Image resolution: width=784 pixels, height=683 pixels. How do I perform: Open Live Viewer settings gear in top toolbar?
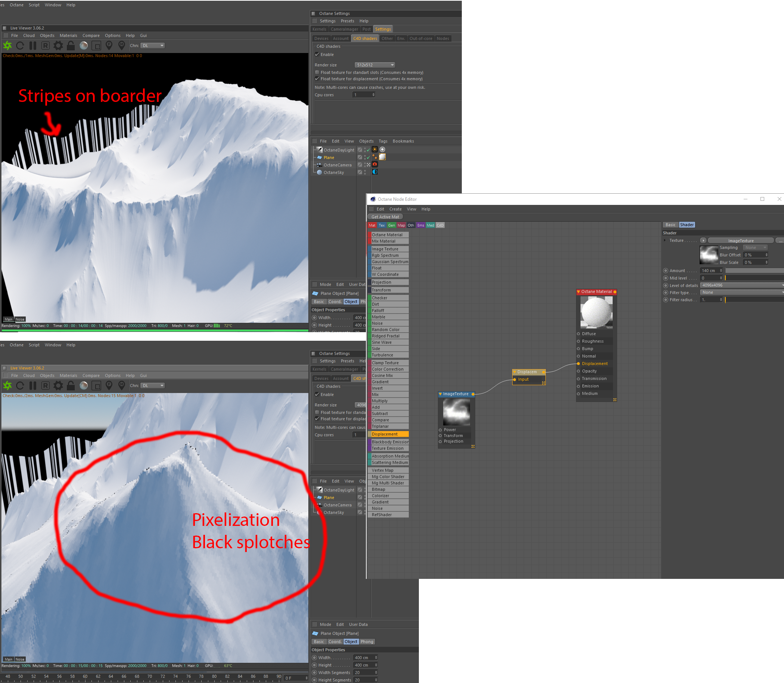[58, 46]
